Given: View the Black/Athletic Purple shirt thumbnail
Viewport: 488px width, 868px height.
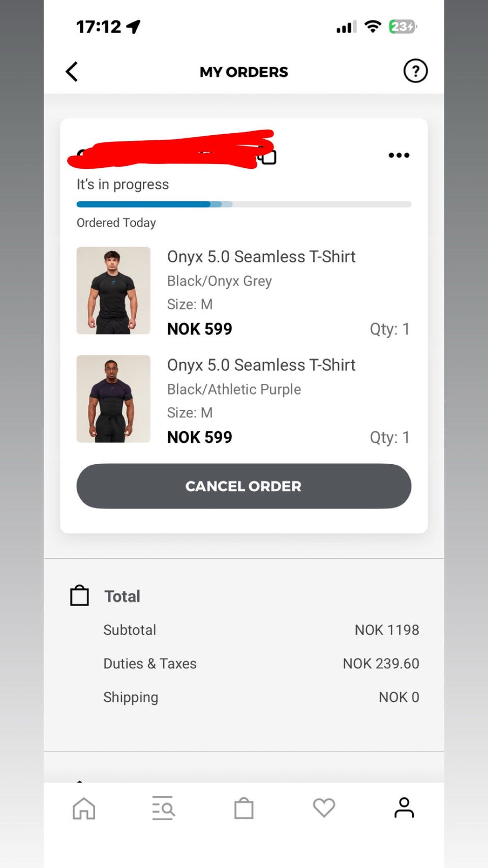Looking at the screenshot, I should (x=113, y=399).
